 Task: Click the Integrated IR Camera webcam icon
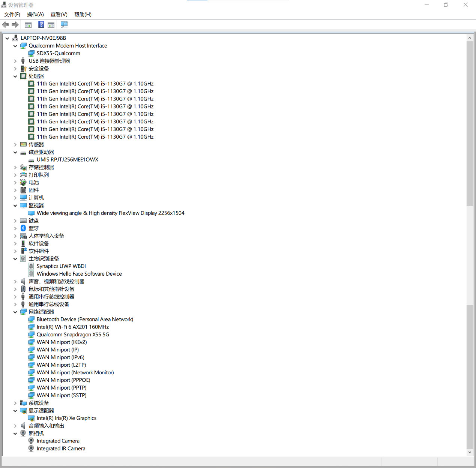click(x=31, y=448)
